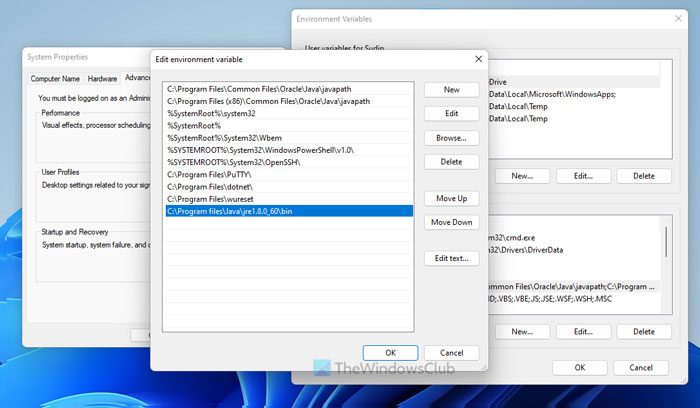Select the cmd.exe system variable row
The height and width of the screenshot is (408, 700).
tap(574, 238)
